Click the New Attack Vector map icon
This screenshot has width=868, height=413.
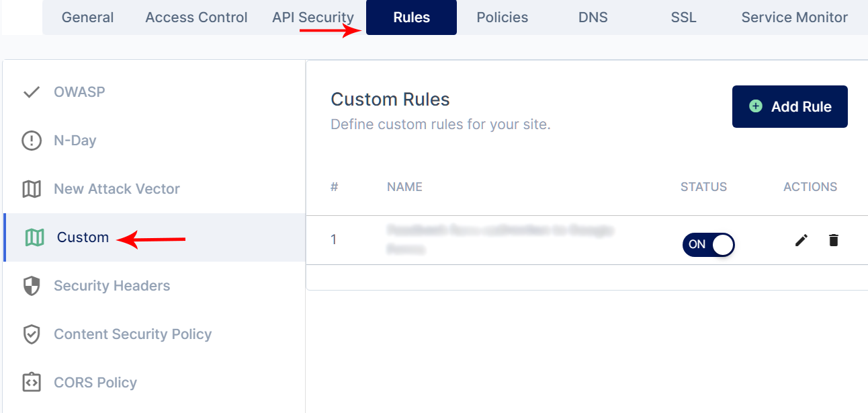point(32,189)
